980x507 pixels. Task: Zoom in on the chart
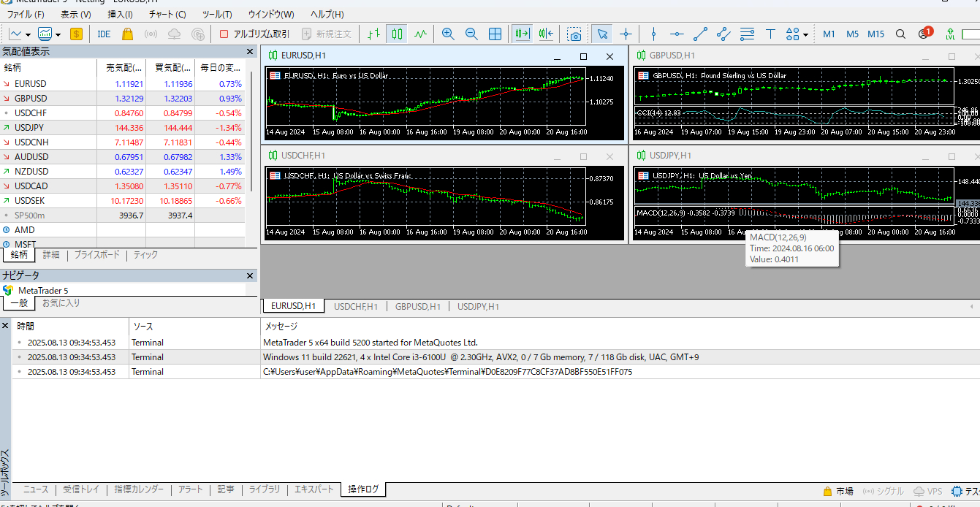448,34
